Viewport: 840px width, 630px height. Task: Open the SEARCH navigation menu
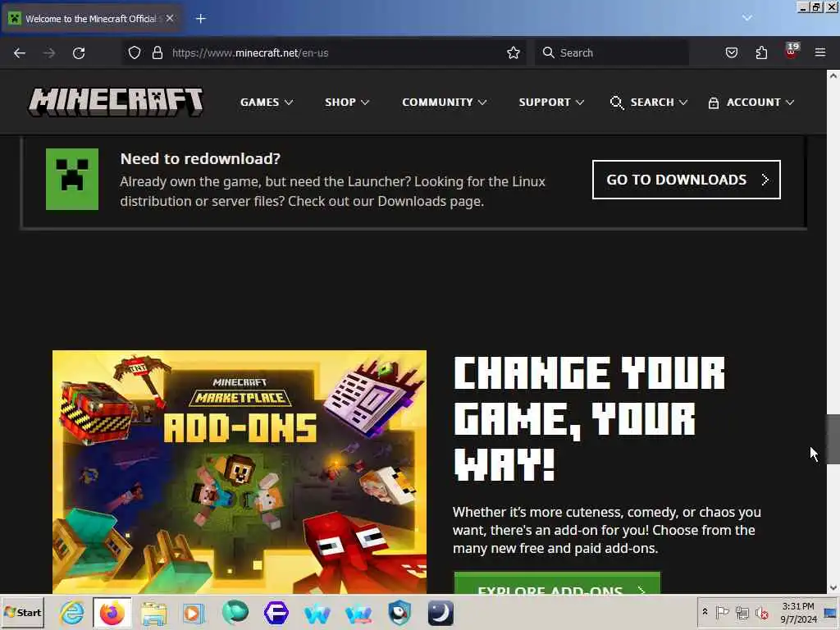tap(649, 103)
